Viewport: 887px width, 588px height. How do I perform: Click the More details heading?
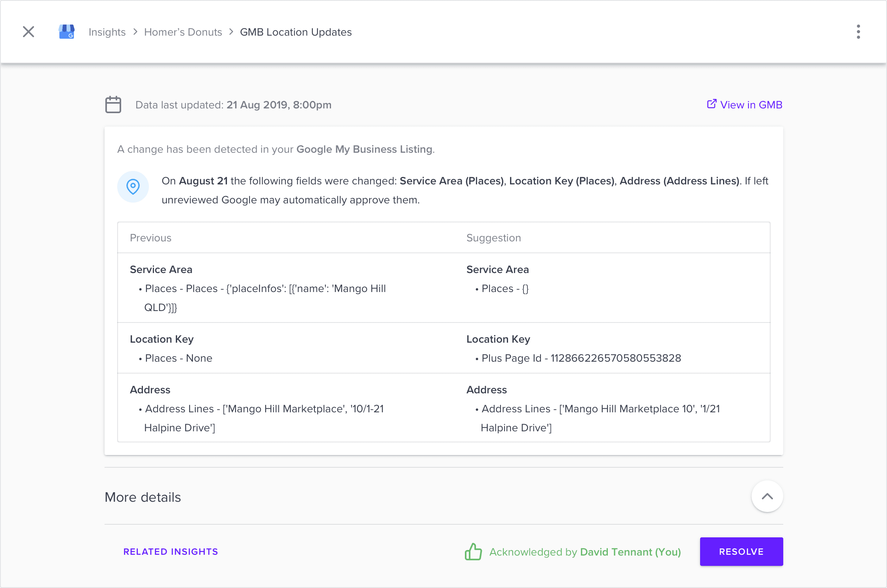tap(143, 497)
